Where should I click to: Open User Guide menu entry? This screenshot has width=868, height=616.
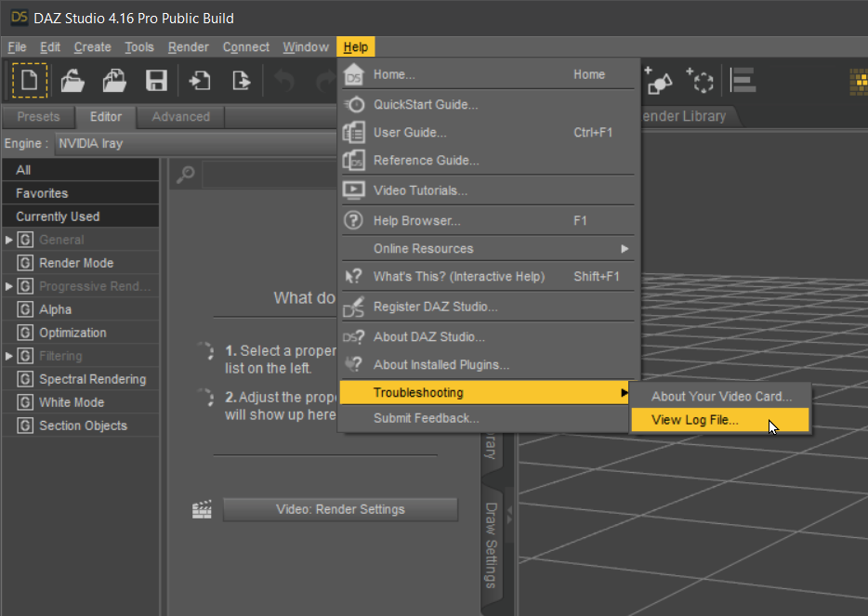(488, 132)
